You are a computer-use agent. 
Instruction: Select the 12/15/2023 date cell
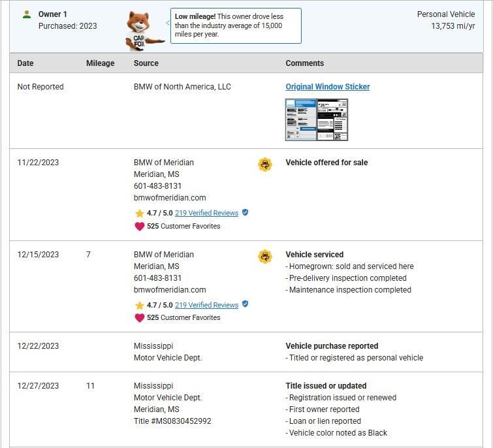[38, 255]
